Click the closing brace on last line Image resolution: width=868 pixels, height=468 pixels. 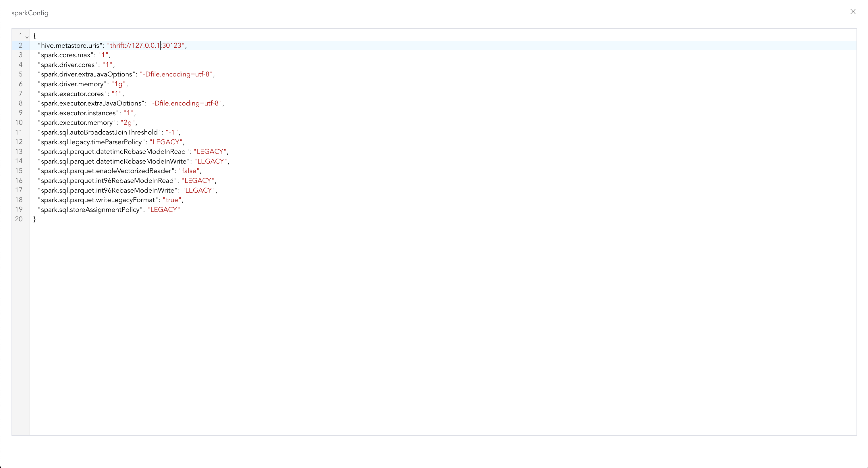click(34, 219)
